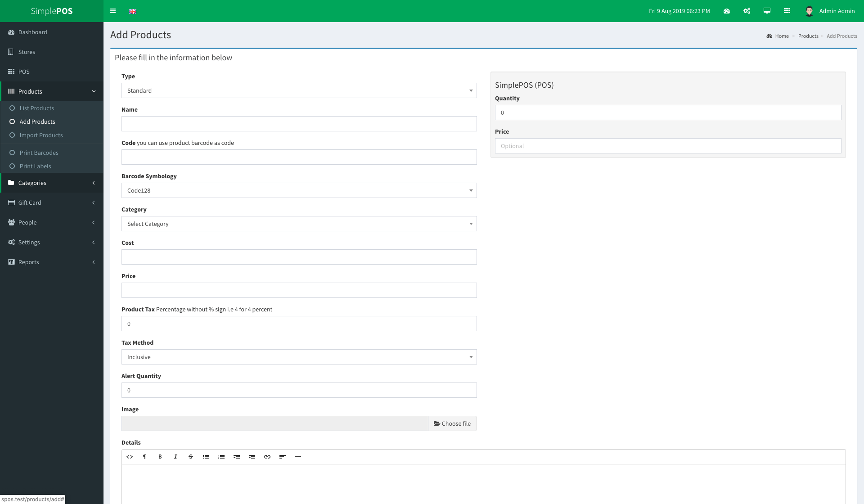The image size is (864, 504).
Task: Click the Product Tax input field
Action: (x=299, y=324)
